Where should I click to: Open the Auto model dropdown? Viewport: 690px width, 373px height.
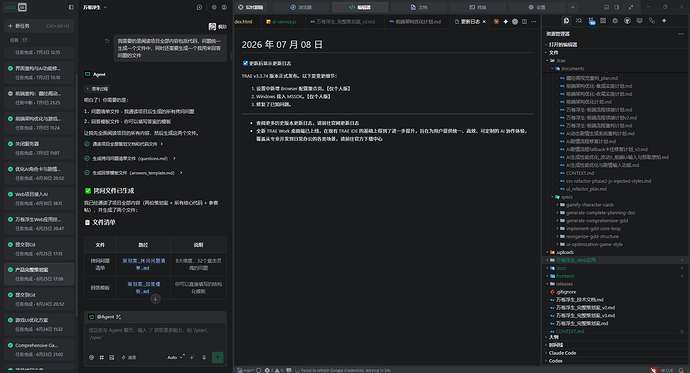[175, 358]
